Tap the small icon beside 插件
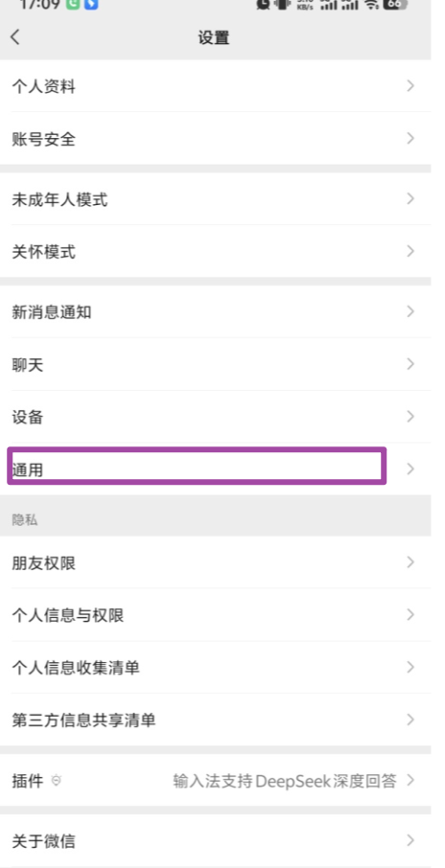Image resolution: width=445 pixels, height=868 pixels. pos(56,781)
